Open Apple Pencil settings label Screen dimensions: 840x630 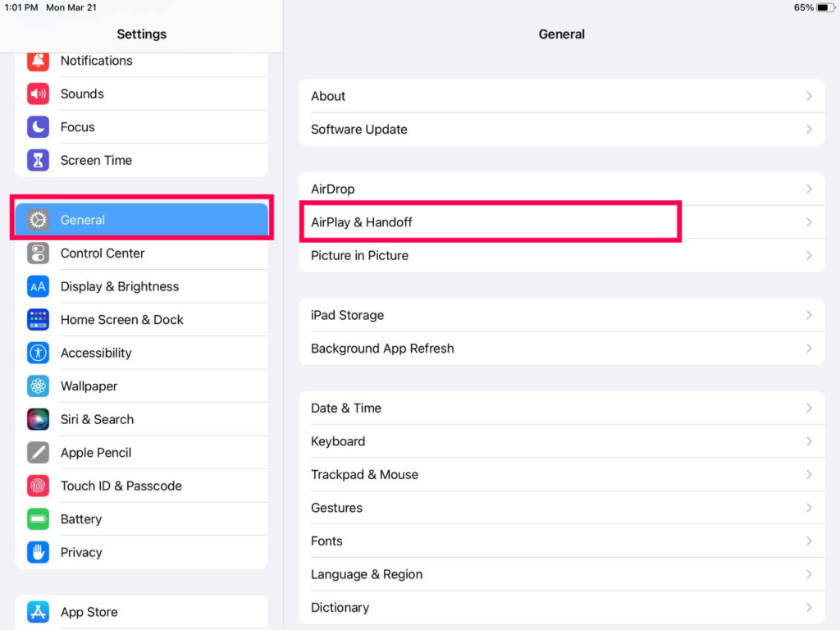point(96,453)
